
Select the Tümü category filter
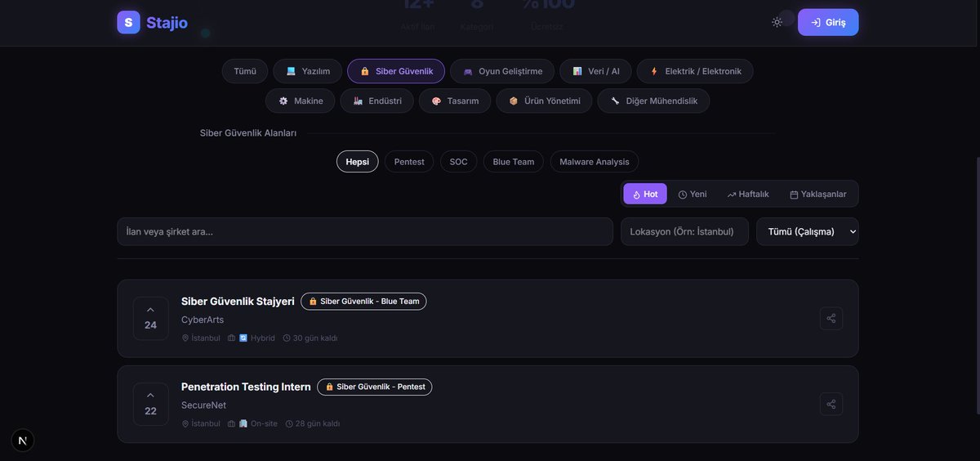click(x=245, y=71)
